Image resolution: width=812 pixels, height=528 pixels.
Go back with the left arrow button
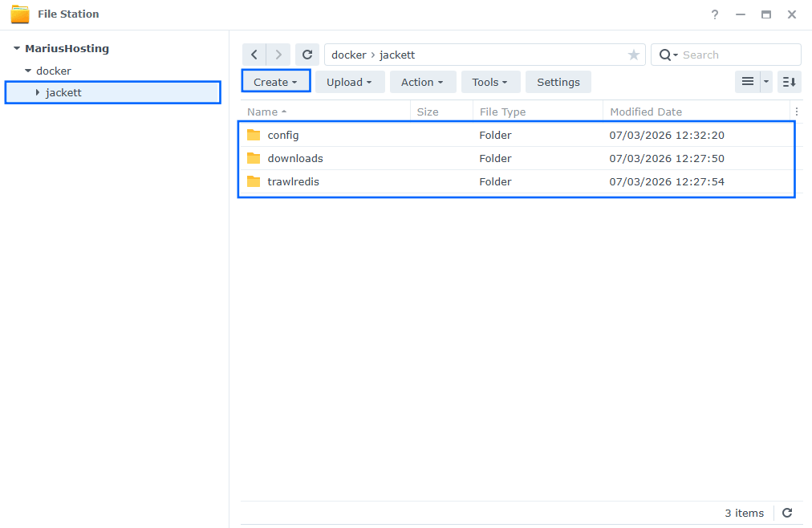click(x=254, y=55)
